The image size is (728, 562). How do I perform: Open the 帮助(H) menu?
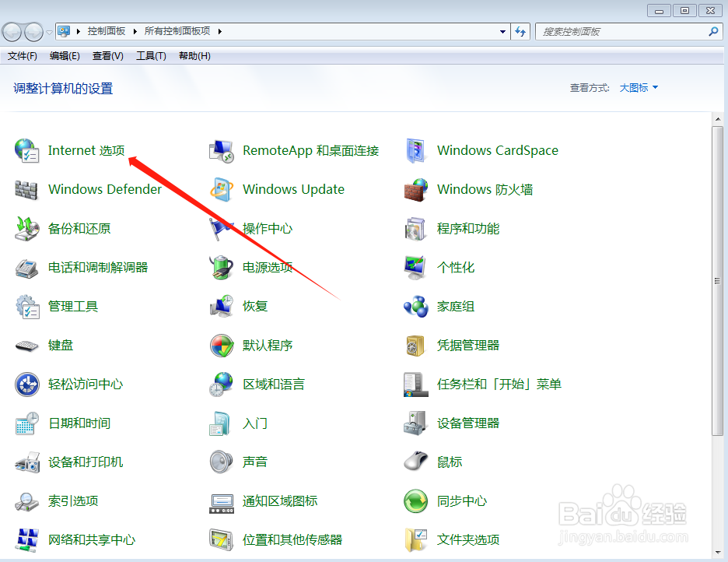[194, 56]
